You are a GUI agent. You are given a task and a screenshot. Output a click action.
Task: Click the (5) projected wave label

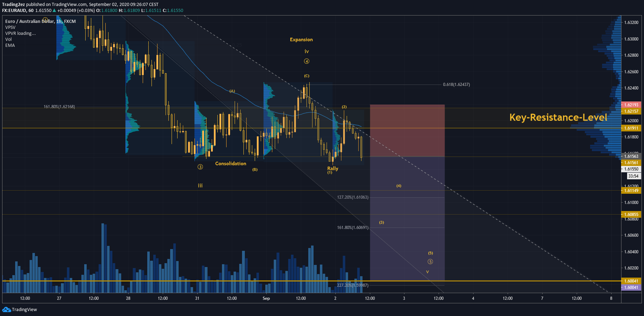pos(431,253)
